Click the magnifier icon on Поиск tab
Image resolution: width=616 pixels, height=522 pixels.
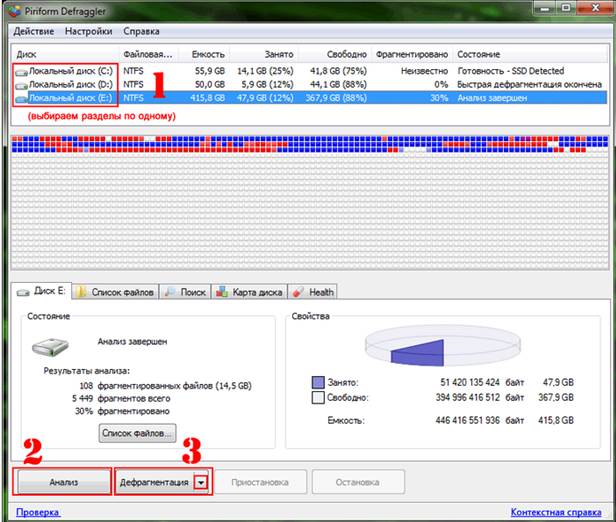170,292
